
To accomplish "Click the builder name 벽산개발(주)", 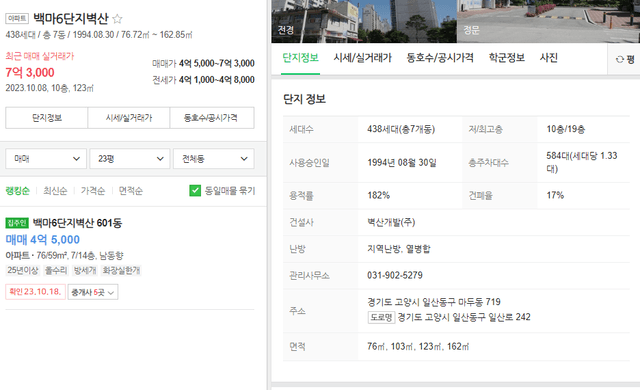I will pyautogui.click(x=391, y=222).
